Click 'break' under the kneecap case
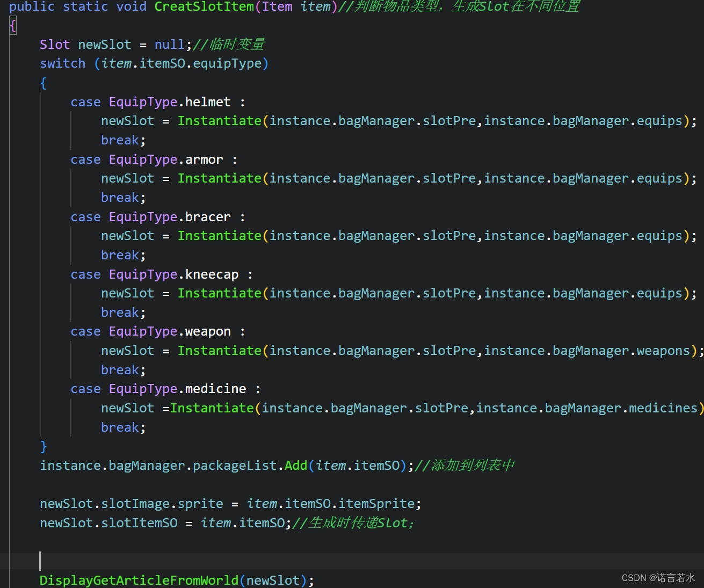 tap(120, 313)
